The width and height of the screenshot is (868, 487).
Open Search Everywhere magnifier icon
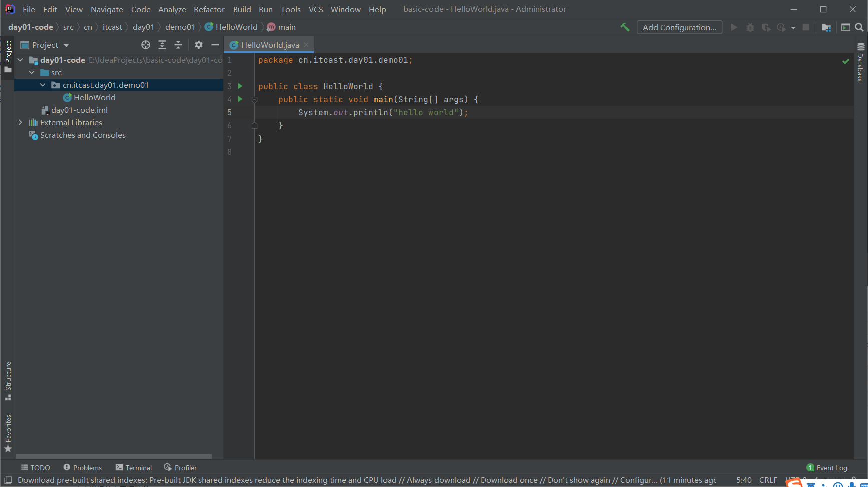(x=859, y=27)
